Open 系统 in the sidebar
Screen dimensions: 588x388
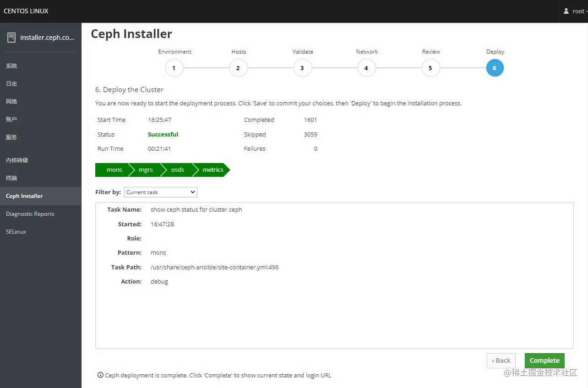(x=41, y=66)
